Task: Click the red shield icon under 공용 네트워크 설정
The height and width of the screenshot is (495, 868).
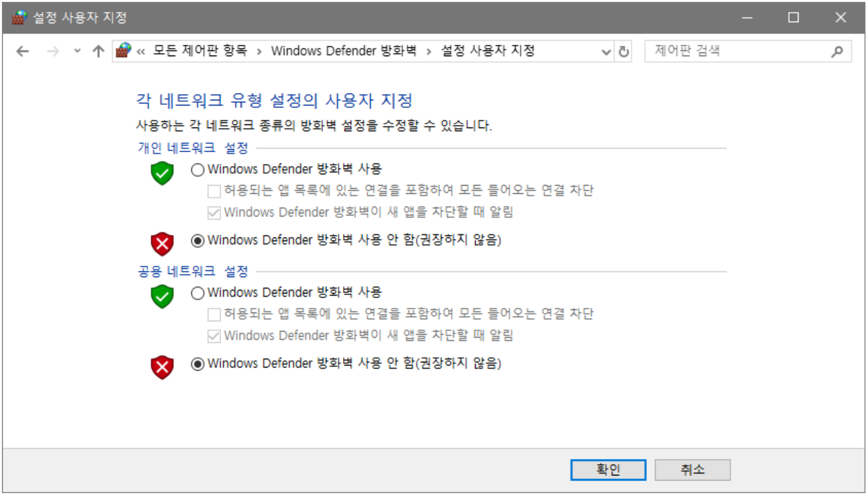Action: [x=162, y=368]
